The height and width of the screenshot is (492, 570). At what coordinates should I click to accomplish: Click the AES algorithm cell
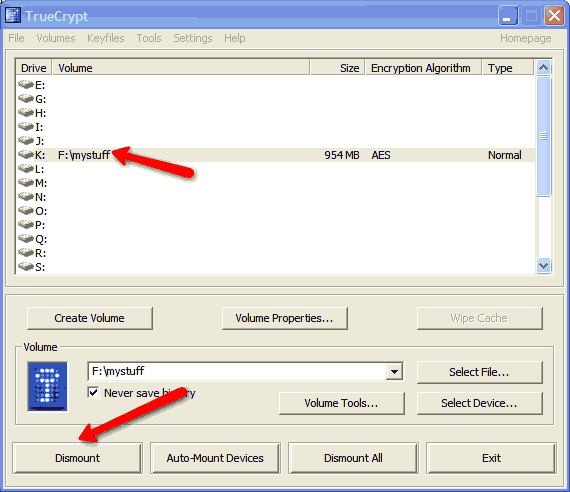381,155
